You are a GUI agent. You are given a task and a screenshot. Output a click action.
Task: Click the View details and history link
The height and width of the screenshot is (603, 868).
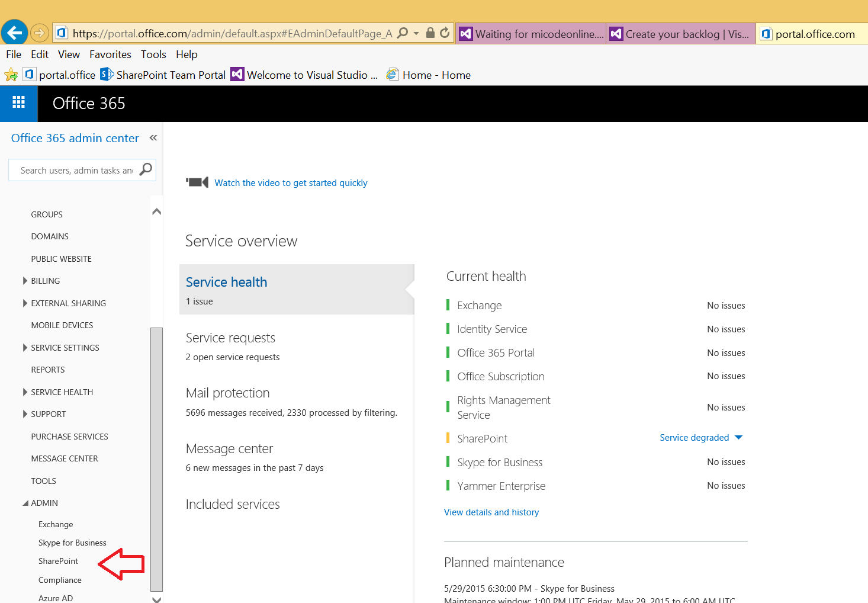click(491, 512)
